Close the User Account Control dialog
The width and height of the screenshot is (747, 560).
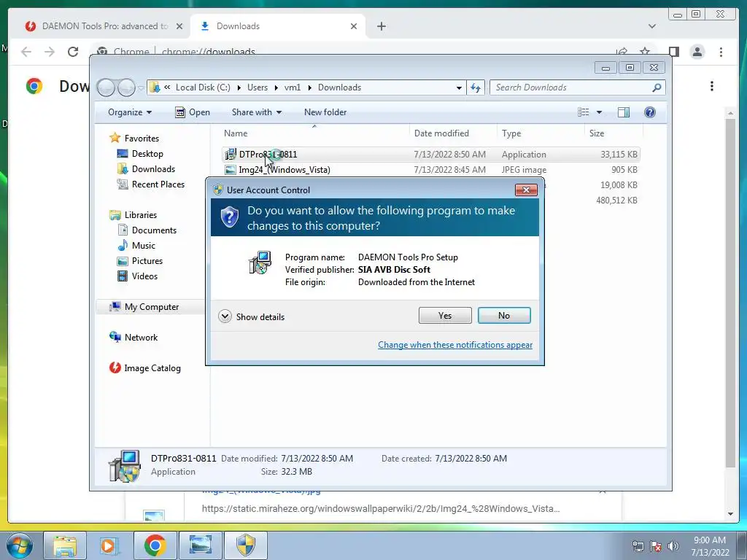coord(526,190)
